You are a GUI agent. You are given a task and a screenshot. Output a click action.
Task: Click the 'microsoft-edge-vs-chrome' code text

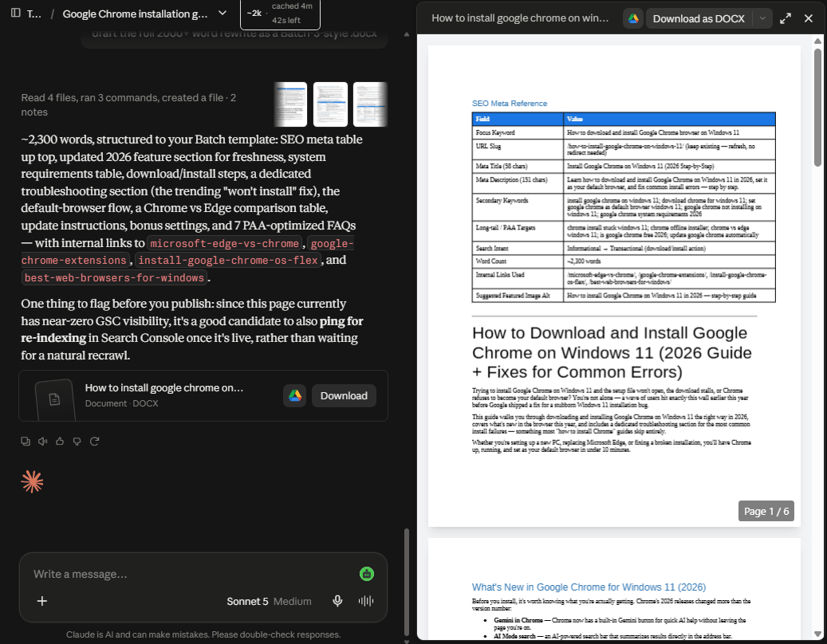tap(225, 243)
